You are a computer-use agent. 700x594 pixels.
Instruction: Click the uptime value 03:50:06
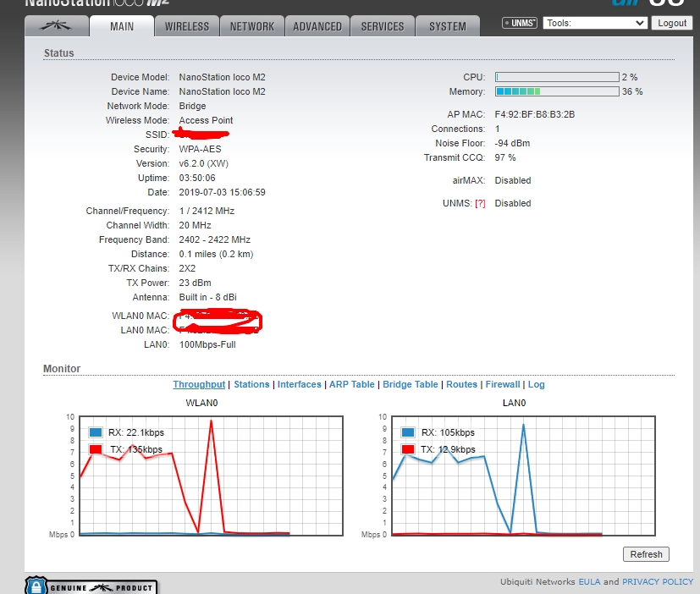click(197, 178)
